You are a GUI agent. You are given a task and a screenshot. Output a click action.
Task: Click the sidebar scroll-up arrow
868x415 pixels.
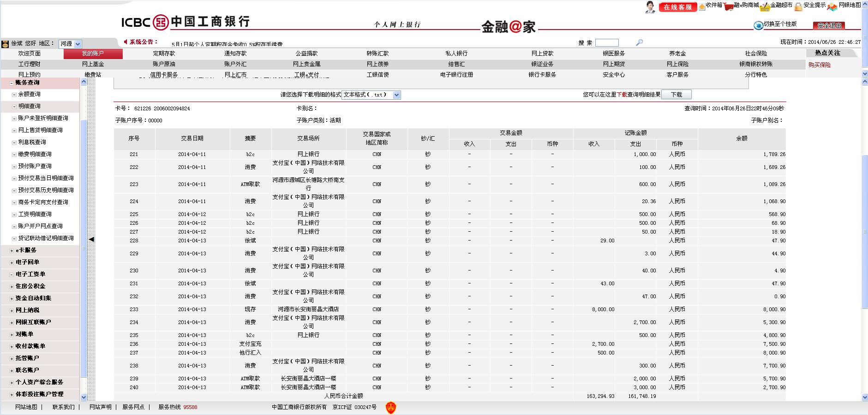(x=84, y=82)
